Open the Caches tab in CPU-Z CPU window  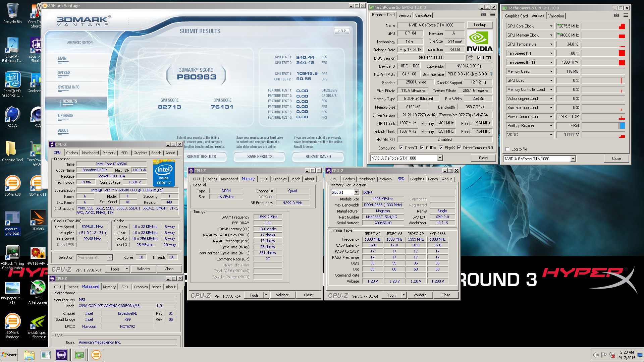72,153
